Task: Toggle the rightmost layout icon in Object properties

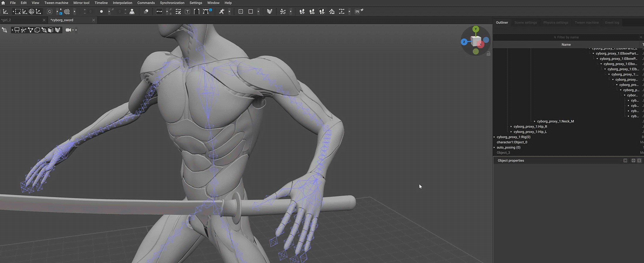Action: point(639,161)
